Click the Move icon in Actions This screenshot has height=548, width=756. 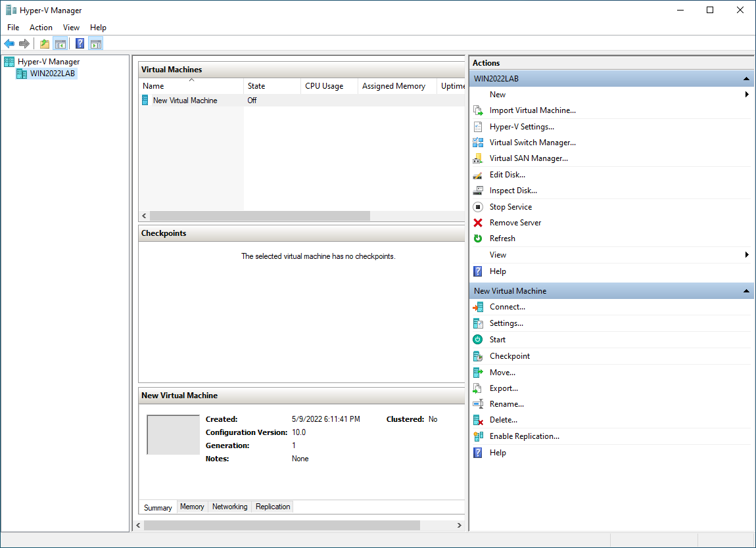click(478, 373)
